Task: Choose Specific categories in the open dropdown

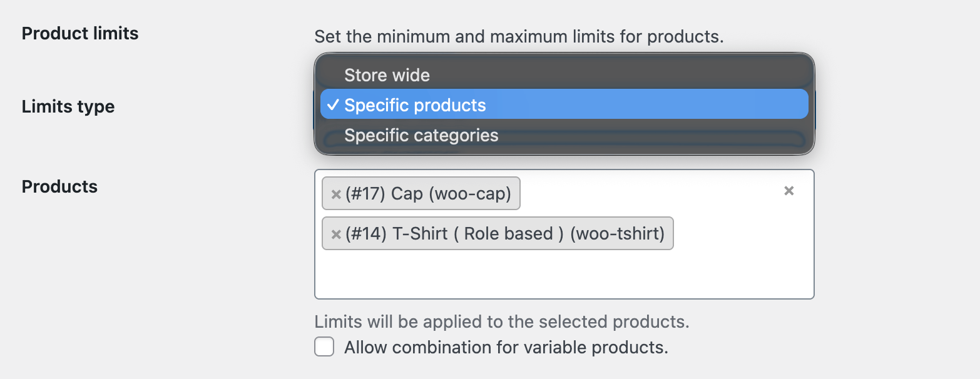Action: click(x=421, y=134)
